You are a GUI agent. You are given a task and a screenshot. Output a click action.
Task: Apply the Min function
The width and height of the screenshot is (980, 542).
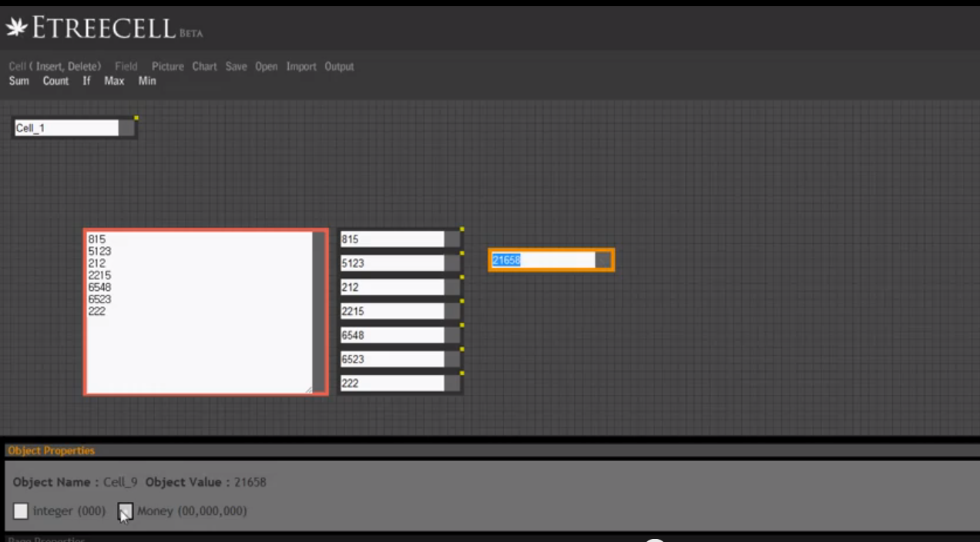[x=147, y=81]
